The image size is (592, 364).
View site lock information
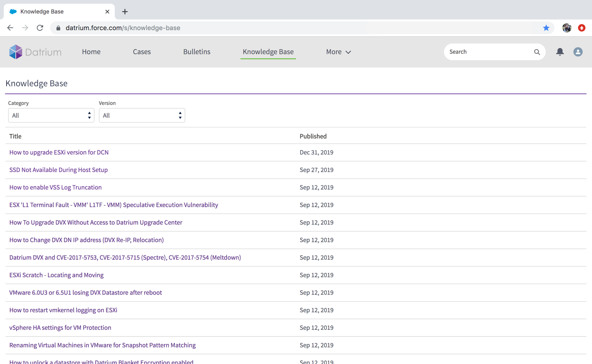point(58,28)
